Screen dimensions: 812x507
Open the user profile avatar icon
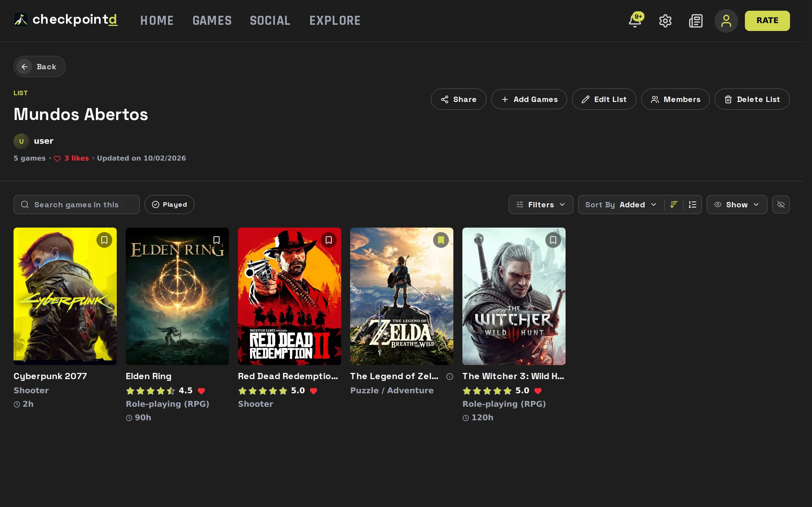[726, 21]
